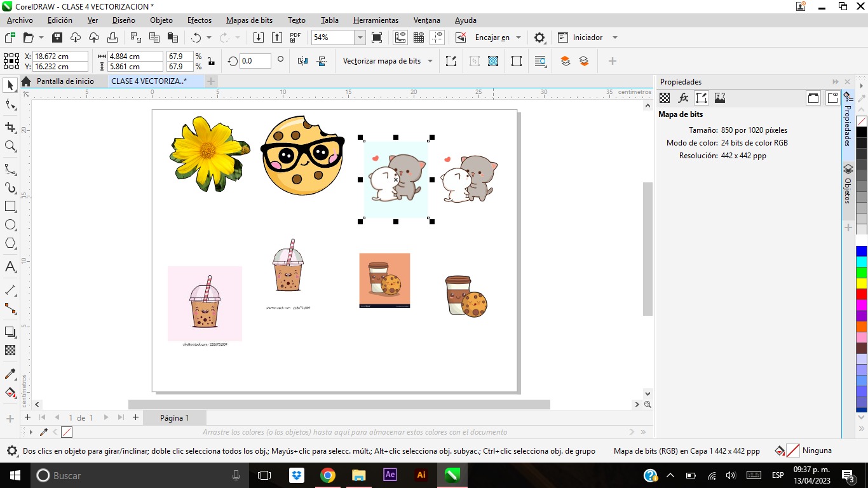The width and height of the screenshot is (868, 488).
Task: Select the Text tool
Action: [10, 267]
